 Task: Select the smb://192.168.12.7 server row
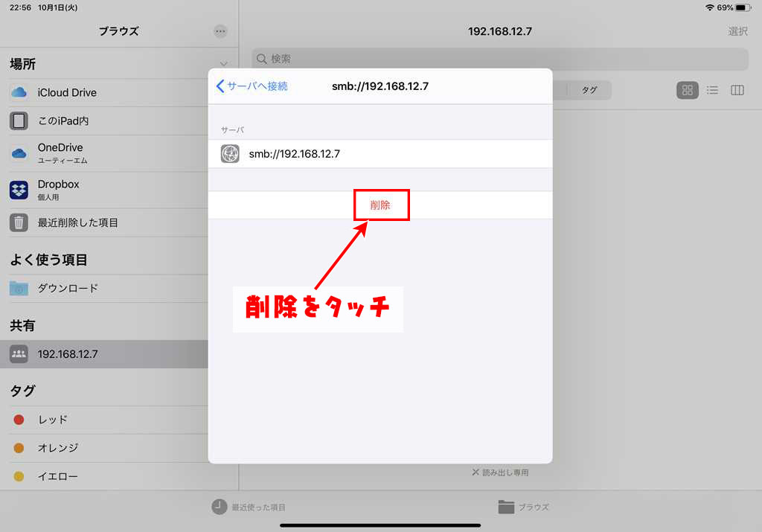coord(380,154)
